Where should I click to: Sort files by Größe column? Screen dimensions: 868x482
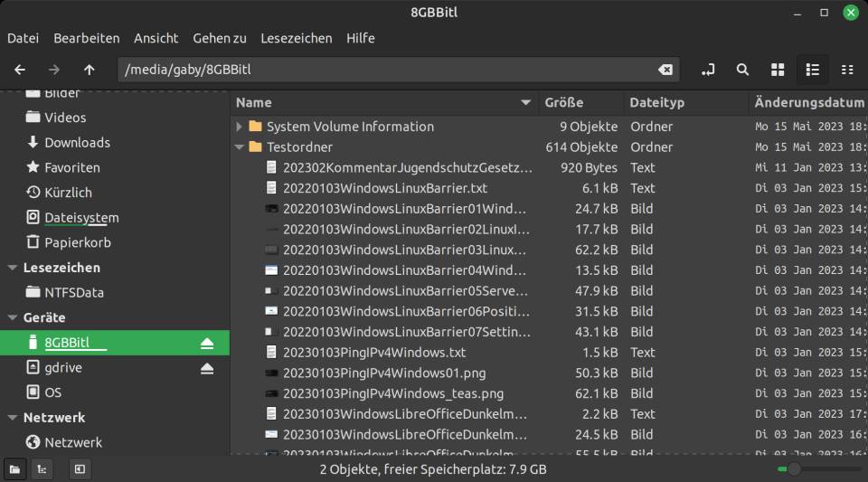point(580,102)
